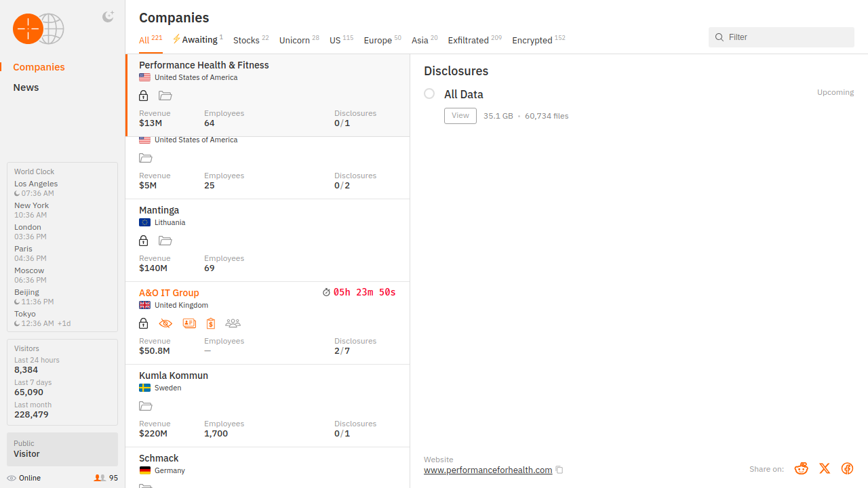This screenshot has height=488, width=868.
Task: Share on Facebook
Action: point(847,469)
